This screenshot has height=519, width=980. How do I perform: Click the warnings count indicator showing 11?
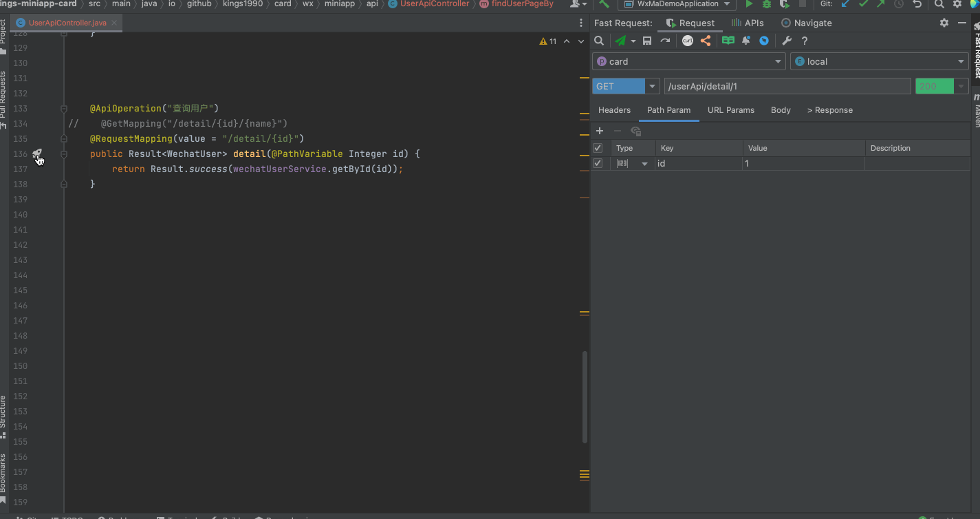pos(548,41)
